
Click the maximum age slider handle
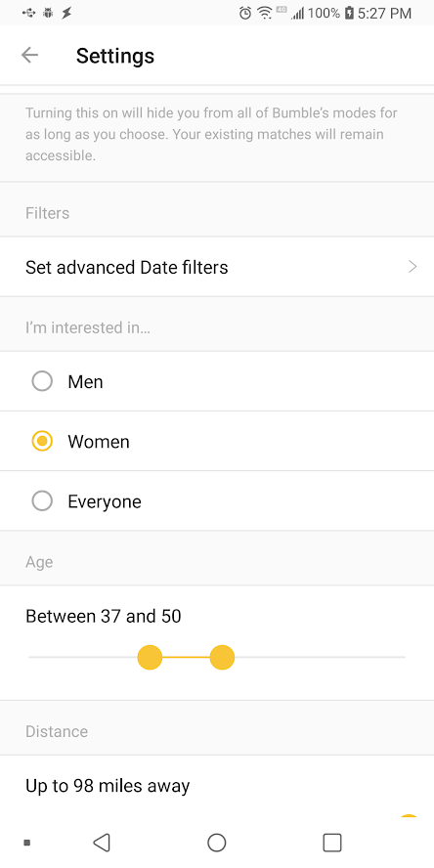tap(222, 657)
